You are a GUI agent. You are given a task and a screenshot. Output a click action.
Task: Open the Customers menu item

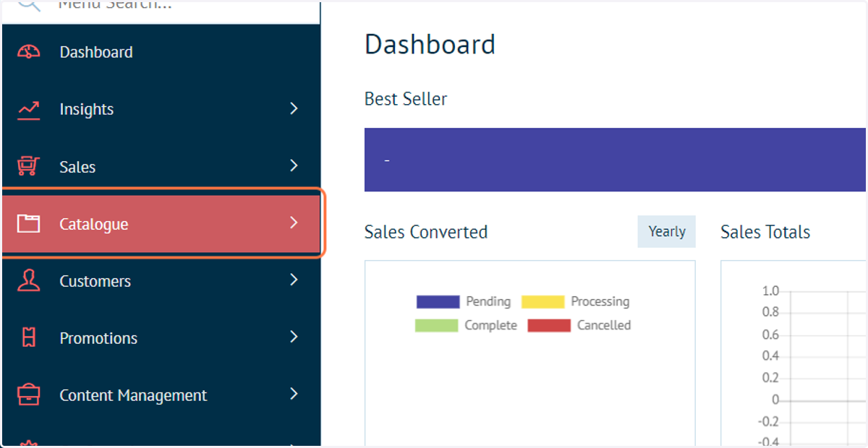[x=161, y=280]
